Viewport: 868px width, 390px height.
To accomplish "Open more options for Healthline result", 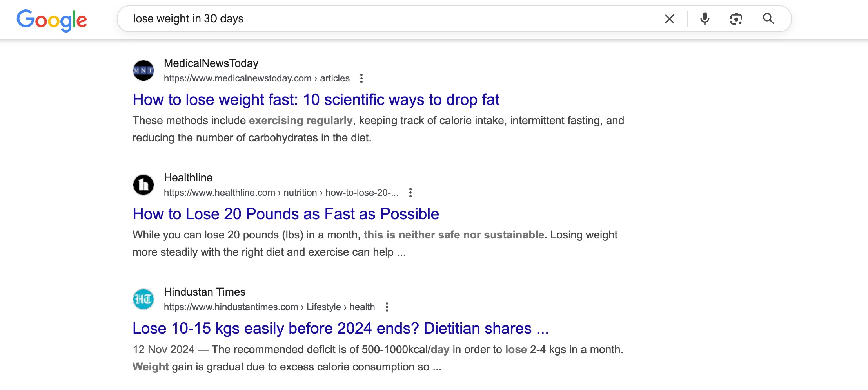I will [410, 193].
